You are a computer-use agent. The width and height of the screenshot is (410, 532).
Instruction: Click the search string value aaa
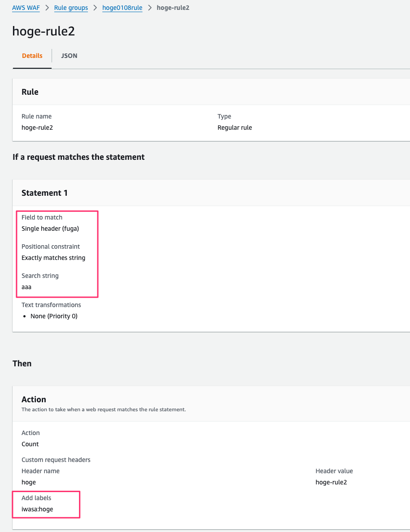tap(26, 287)
